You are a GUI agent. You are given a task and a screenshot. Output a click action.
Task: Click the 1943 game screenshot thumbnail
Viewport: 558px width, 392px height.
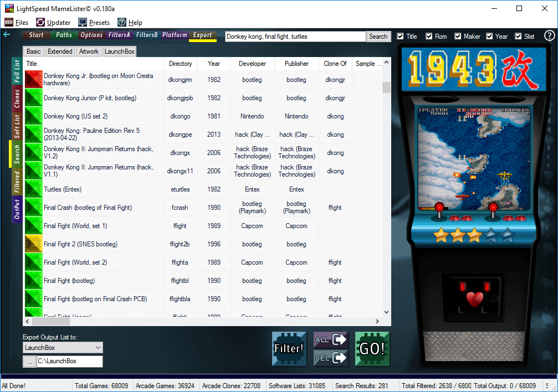click(x=474, y=158)
